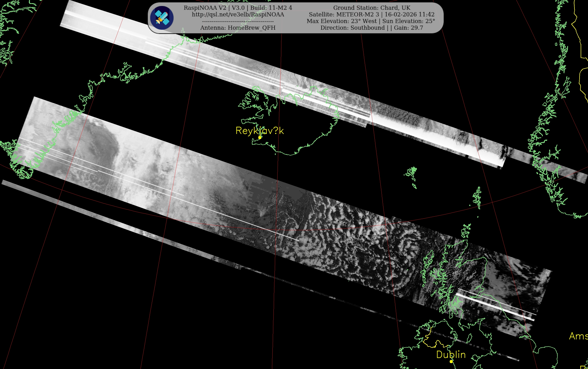Click the yellow Reykjavik city marker dot

click(260, 138)
